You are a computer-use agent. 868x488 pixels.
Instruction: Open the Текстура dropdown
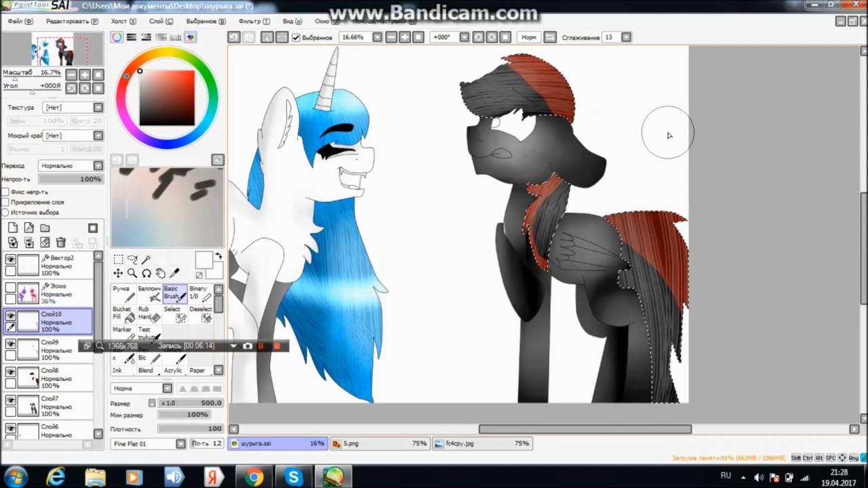point(73,107)
